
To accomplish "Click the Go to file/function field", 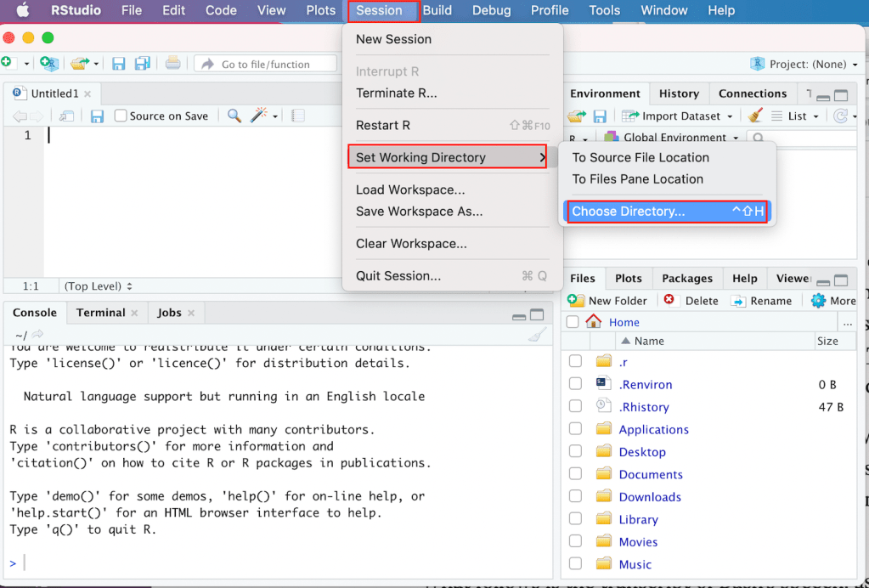I will 266,65.
